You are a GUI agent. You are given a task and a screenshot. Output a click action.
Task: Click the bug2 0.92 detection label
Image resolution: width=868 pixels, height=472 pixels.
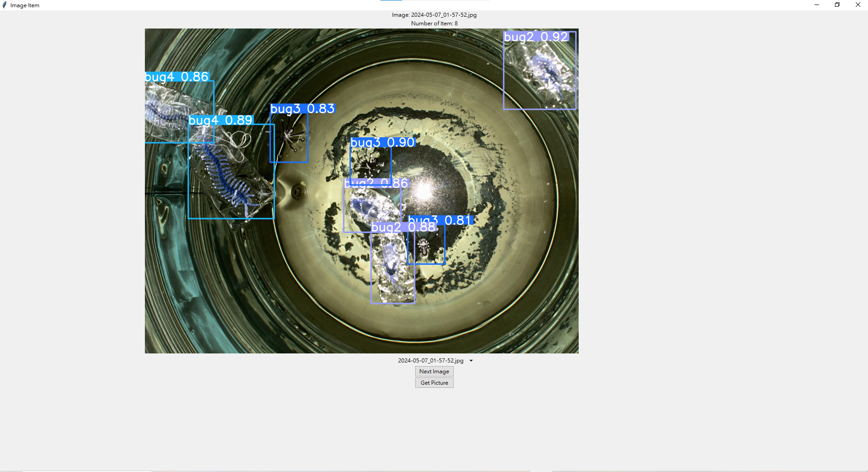[x=536, y=37]
